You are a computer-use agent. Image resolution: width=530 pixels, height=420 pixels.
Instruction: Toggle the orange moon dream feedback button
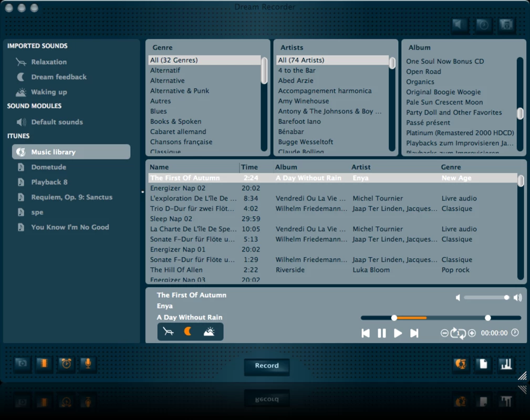point(188,331)
